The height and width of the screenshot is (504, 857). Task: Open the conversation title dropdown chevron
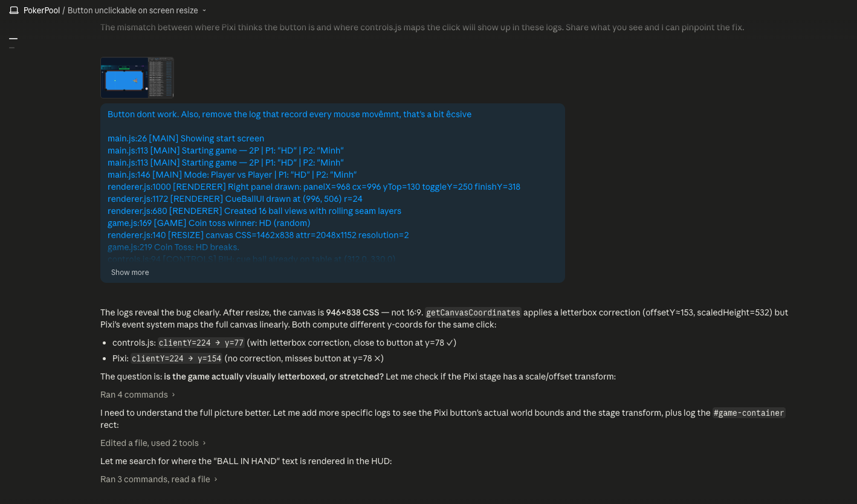(x=204, y=11)
